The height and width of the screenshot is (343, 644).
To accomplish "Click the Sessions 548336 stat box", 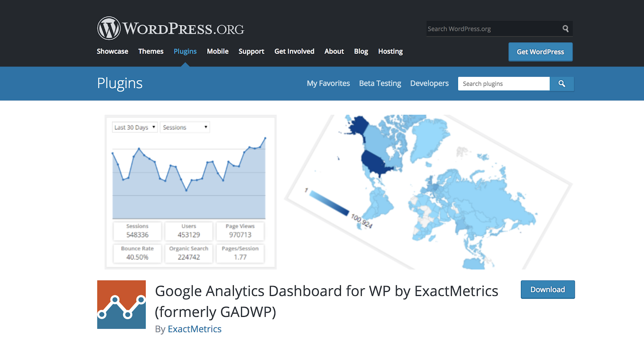I will tap(137, 231).
